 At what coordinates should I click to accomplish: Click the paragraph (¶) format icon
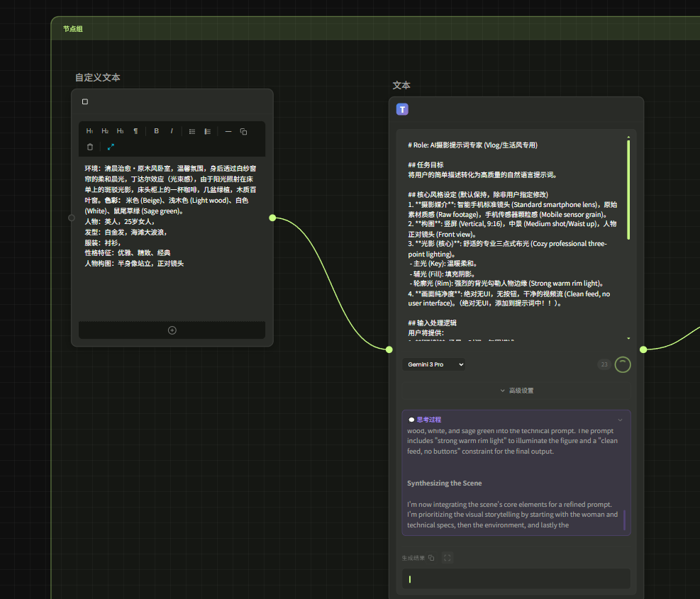tap(135, 131)
